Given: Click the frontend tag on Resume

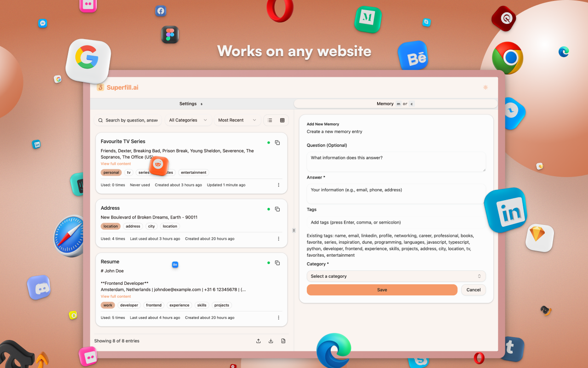Looking at the screenshot, I should [x=154, y=305].
